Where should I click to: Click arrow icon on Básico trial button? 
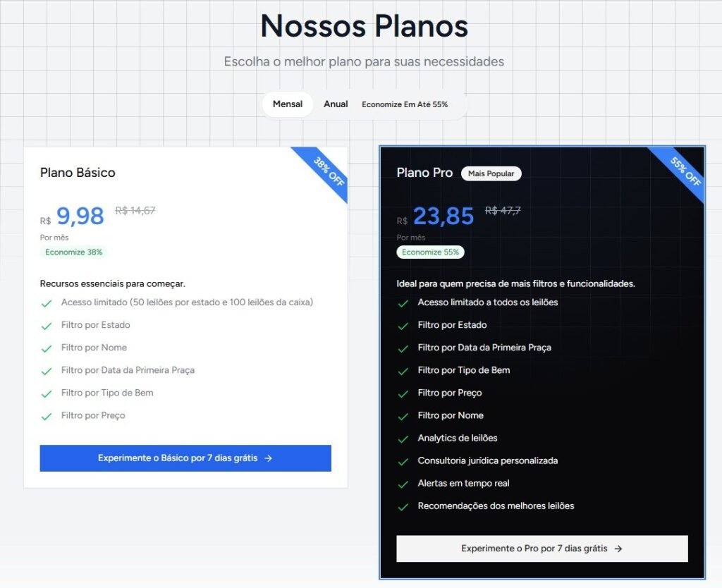tap(268, 458)
